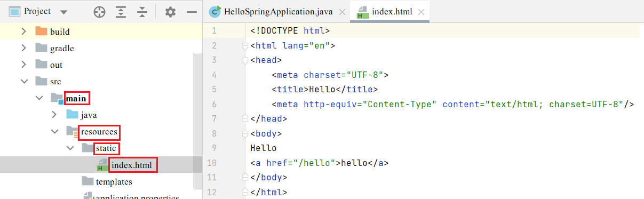Viewport: 644px width, 199px height.
Task: Click the HTML file icon on the index.html tab
Action: [x=363, y=12]
